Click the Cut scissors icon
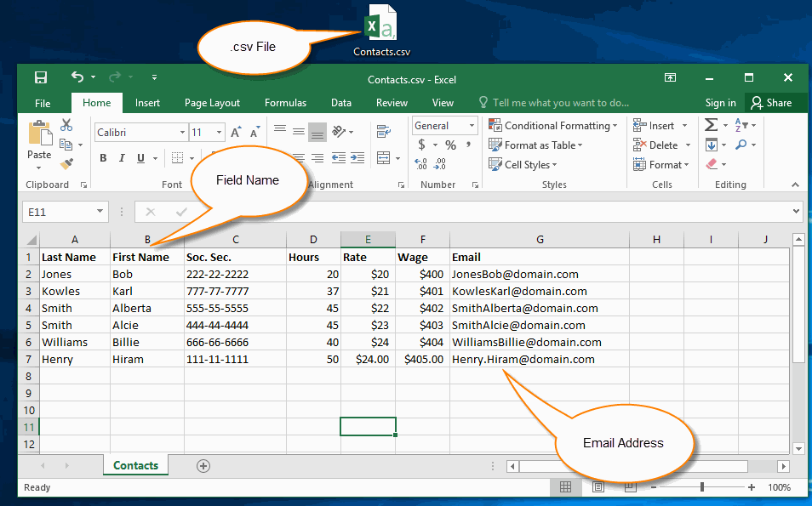Screen dimensions: 812x506 pyautogui.click(x=66, y=125)
